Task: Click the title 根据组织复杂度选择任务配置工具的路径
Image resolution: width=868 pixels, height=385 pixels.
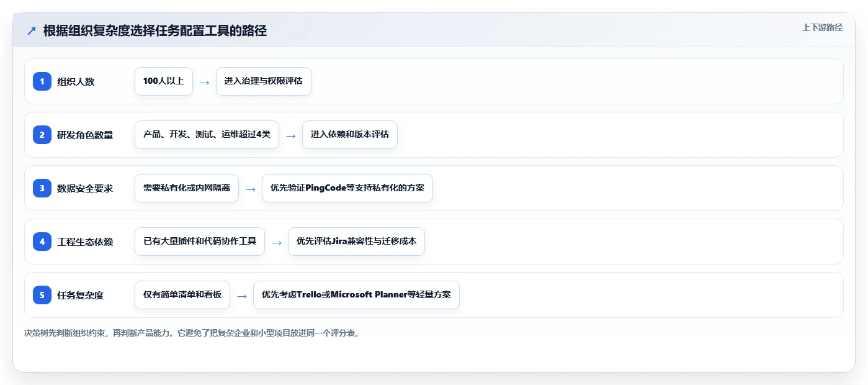Action: [155, 31]
